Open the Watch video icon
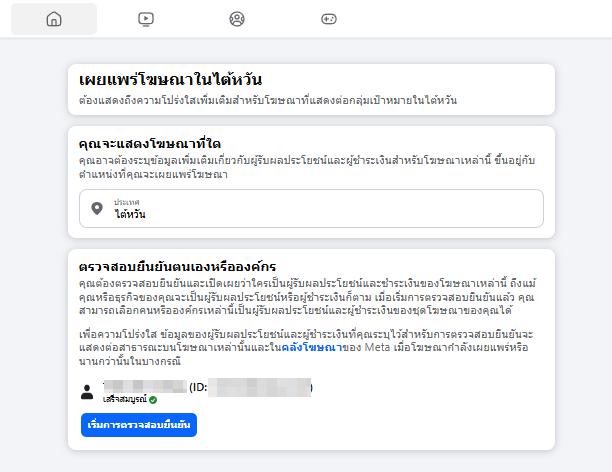Screen dimensions: 612x472 (x=146, y=18)
